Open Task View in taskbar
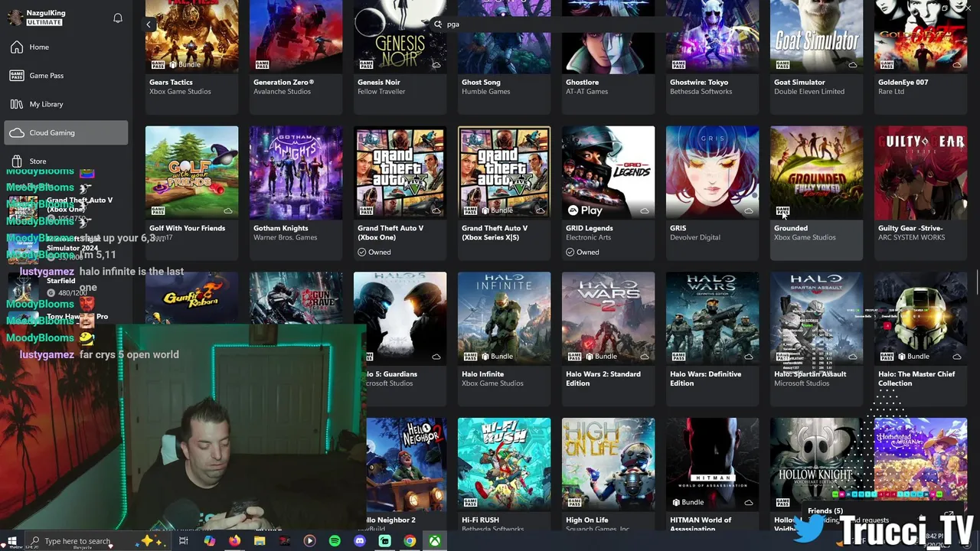The width and height of the screenshot is (980, 551). coord(184,541)
